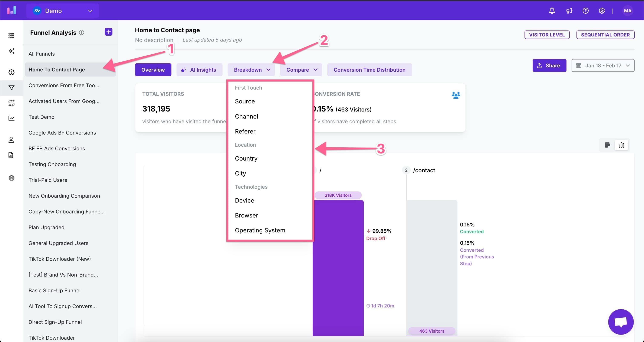Open the live chat bubble
The height and width of the screenshot is (342, 644).
(621, 322)
